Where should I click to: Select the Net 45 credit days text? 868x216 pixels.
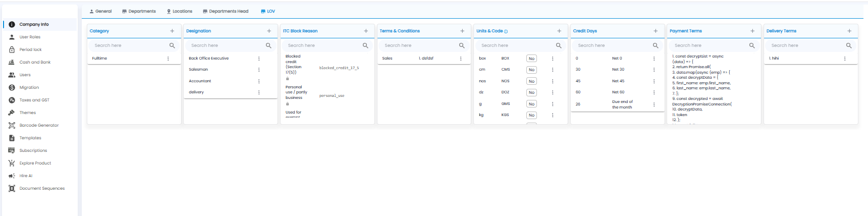(x=618, y=81)
